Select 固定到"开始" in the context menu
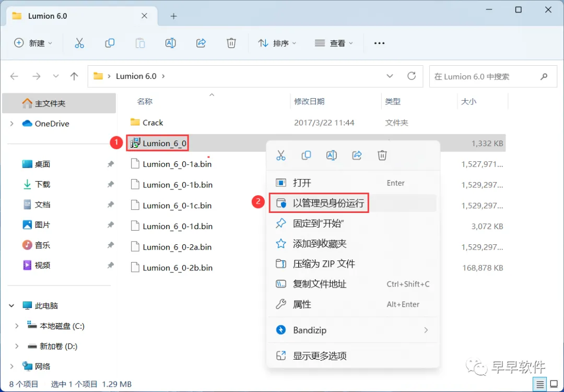Viewport: 564px width, 392px height. click(353, 224)
